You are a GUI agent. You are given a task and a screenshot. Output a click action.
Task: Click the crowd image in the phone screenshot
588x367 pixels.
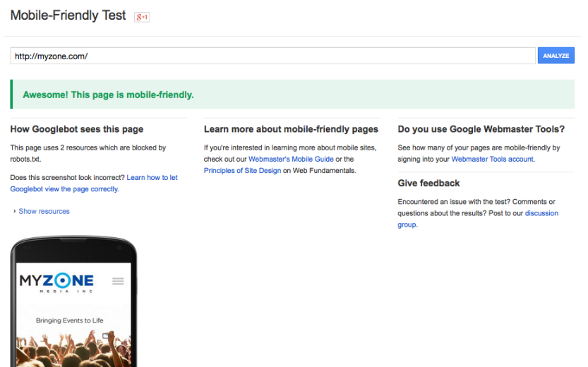73,349
